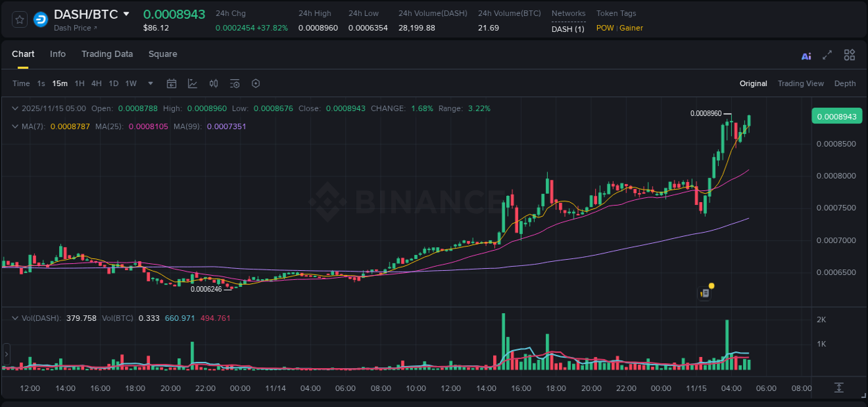
Task: Open the Trading View chart mode
Action: click(801, 83)
